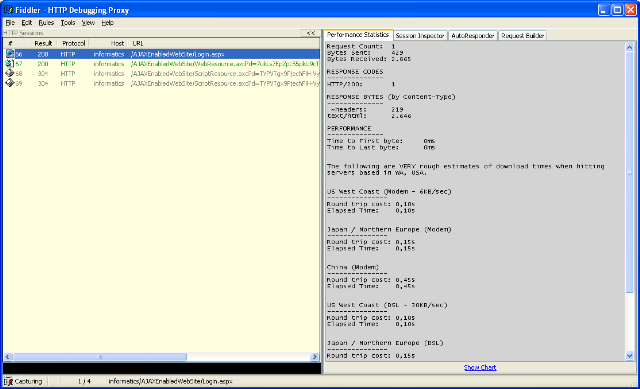Viewport: 640px width, 389px height.
Task: Open the View menu
Action: [88, 23]
